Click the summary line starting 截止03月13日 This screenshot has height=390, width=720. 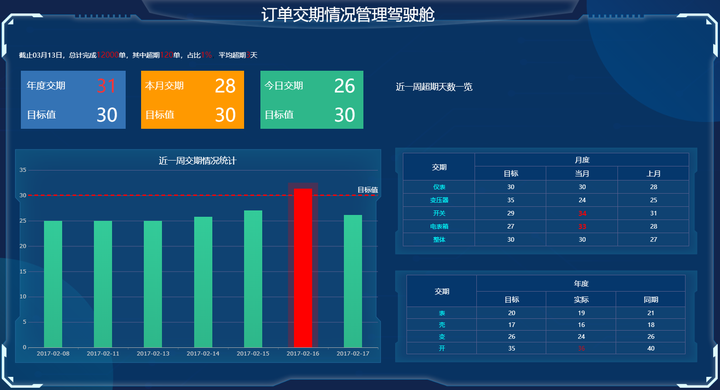[x=138, y=55]
